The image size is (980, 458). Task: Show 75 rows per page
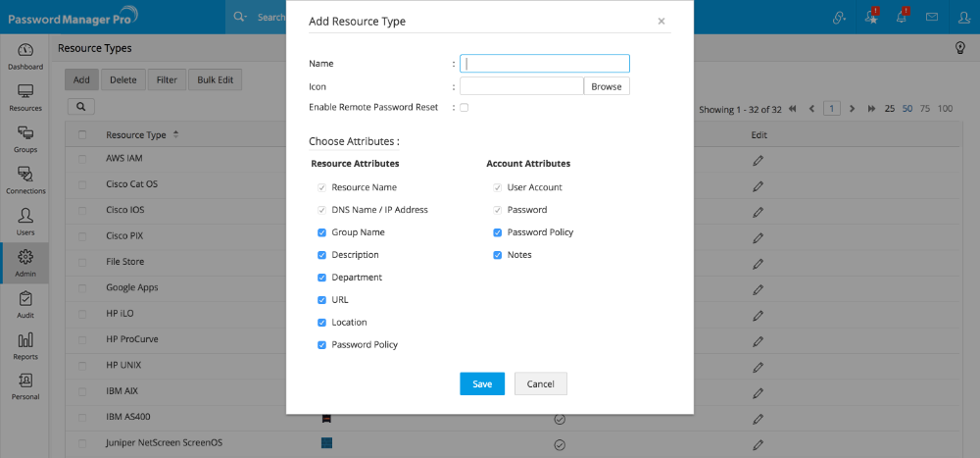click(925, 109)
